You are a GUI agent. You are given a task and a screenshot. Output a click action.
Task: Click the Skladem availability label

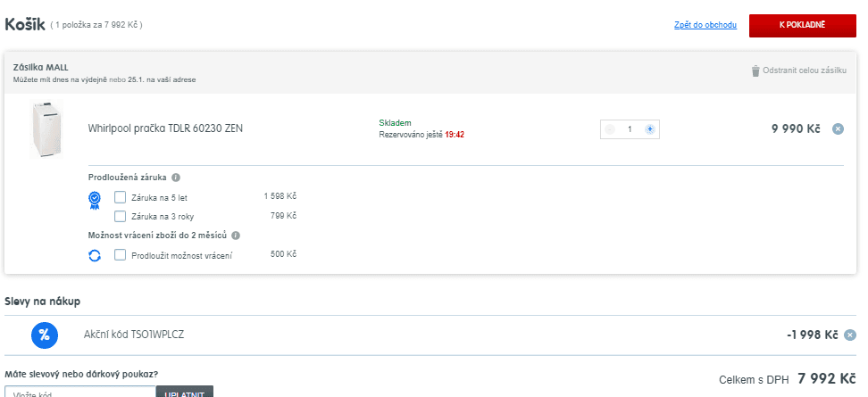point(396,123)
